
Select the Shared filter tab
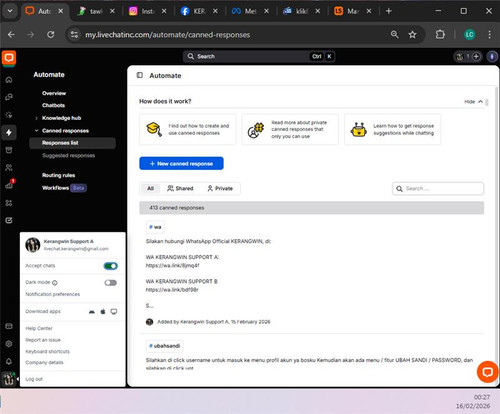pos(180,188)
